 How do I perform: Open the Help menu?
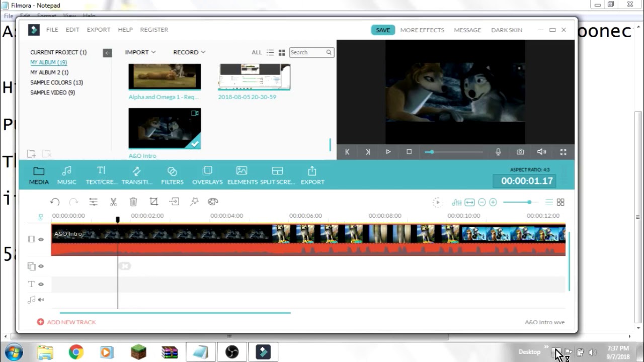125,30
